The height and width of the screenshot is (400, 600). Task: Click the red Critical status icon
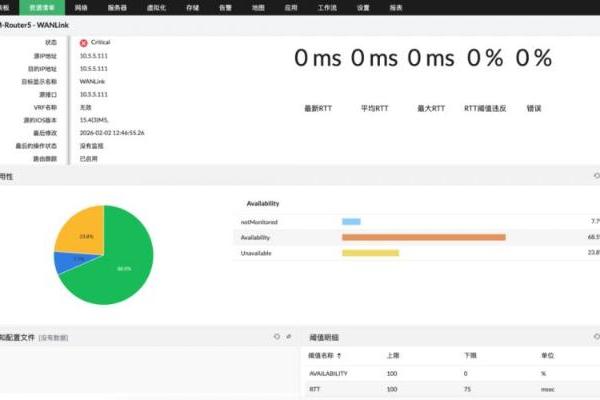click(83, 43)
